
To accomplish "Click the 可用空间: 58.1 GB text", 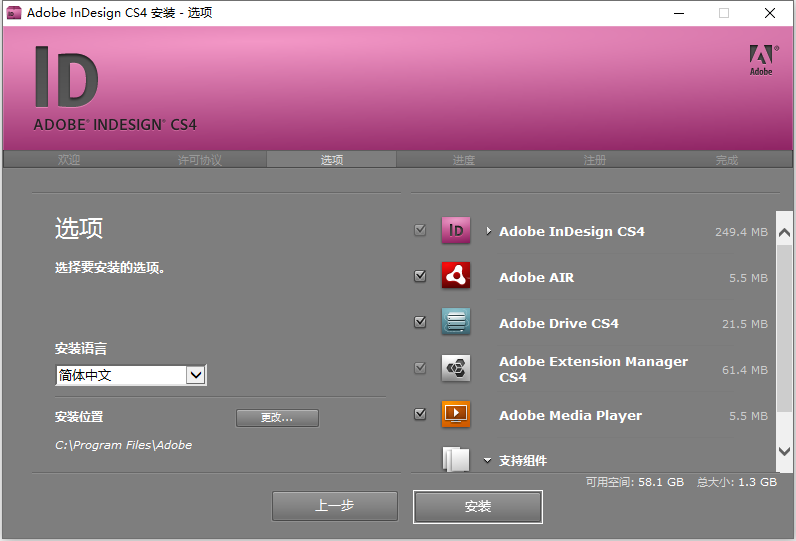I will click(x=635, y=482).
